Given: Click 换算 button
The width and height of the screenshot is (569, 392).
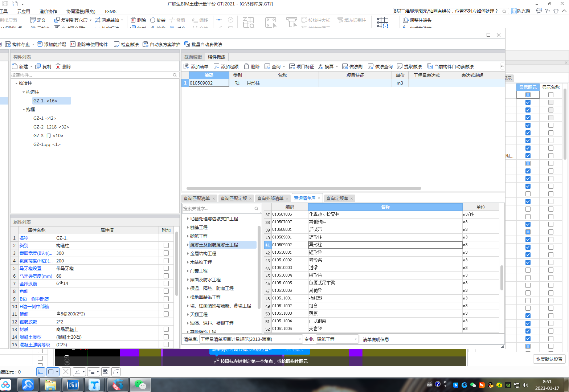Looking at the screenshot, I should point(326,66).
